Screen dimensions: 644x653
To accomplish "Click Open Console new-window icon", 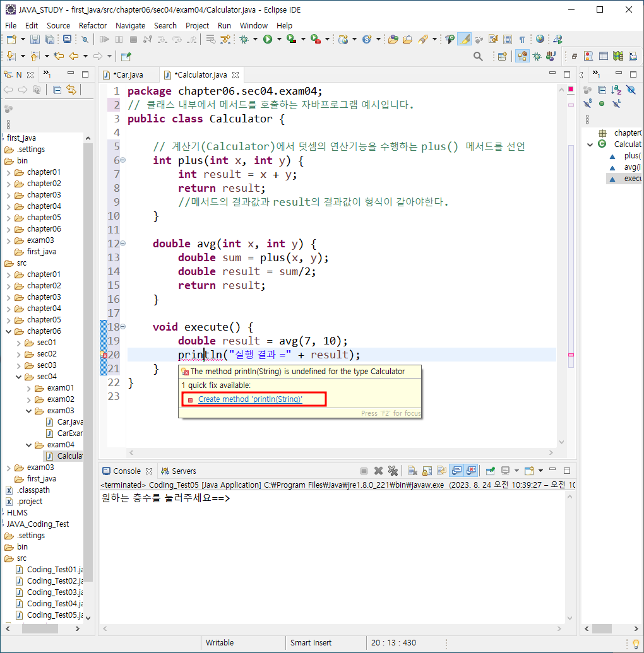I will pos(529,471).
